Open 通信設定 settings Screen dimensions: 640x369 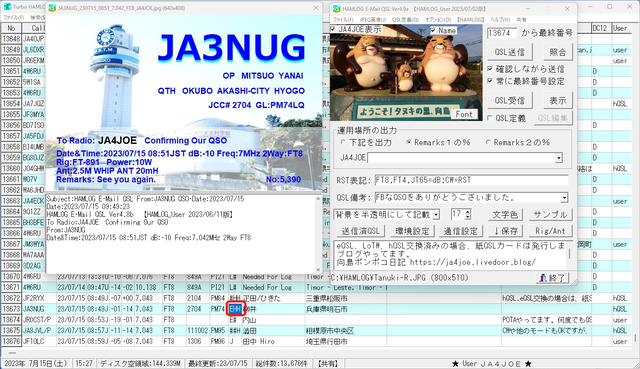point(460,231)
